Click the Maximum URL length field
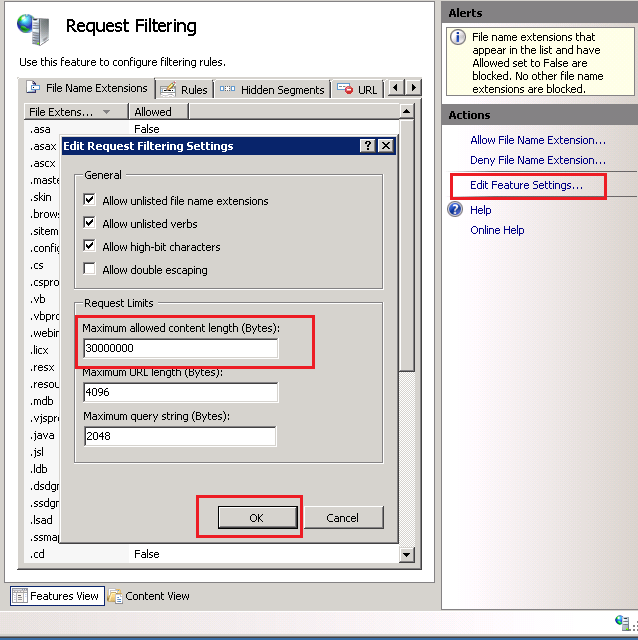The width and height of the screenshot is (638, 640). click(181, 392)
